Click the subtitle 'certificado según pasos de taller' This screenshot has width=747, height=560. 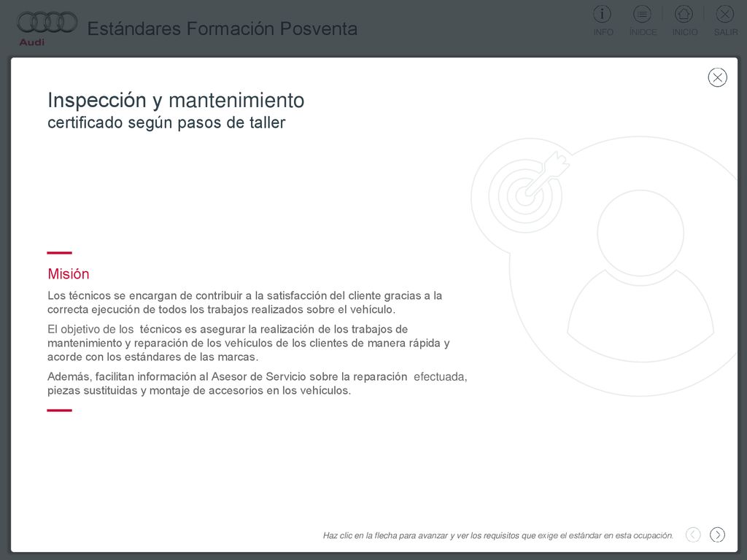pyautogui.click(x=166, y=122)
